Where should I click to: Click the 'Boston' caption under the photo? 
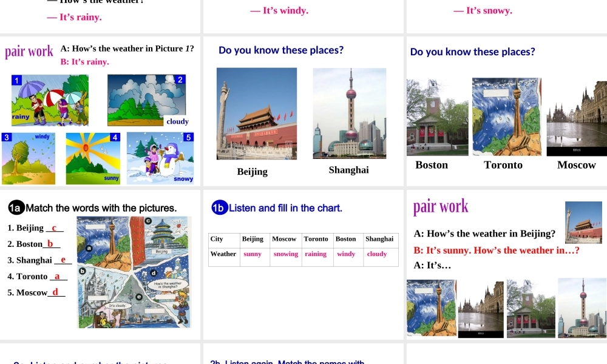tap(432, 165)
